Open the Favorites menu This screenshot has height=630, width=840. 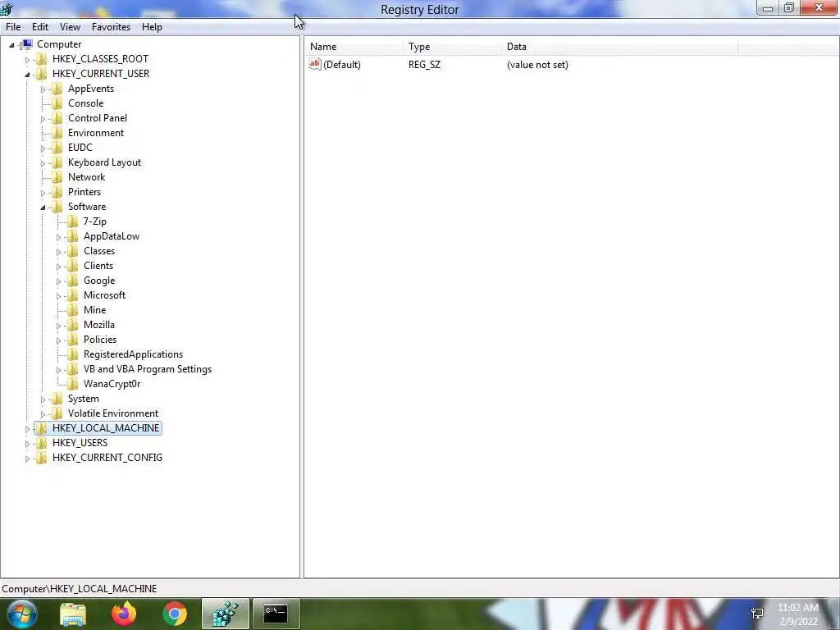tap(111, 27)
